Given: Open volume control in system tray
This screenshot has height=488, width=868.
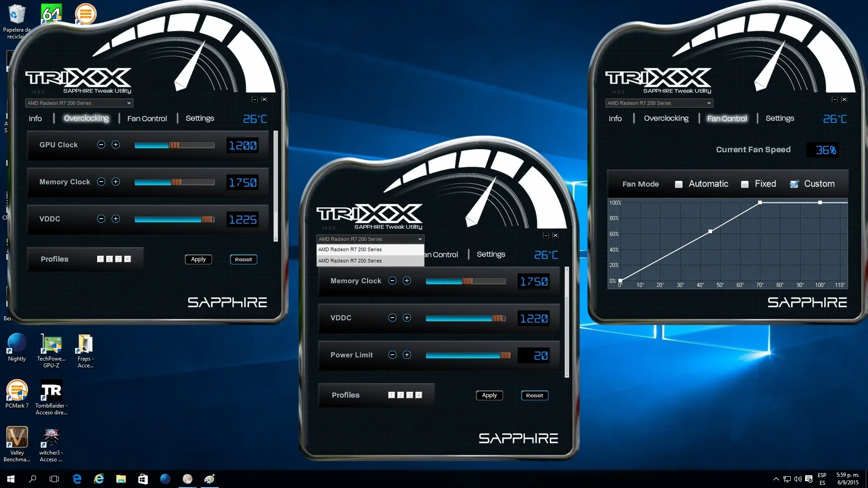Looking at the screenshot, I should click(797, 479).
